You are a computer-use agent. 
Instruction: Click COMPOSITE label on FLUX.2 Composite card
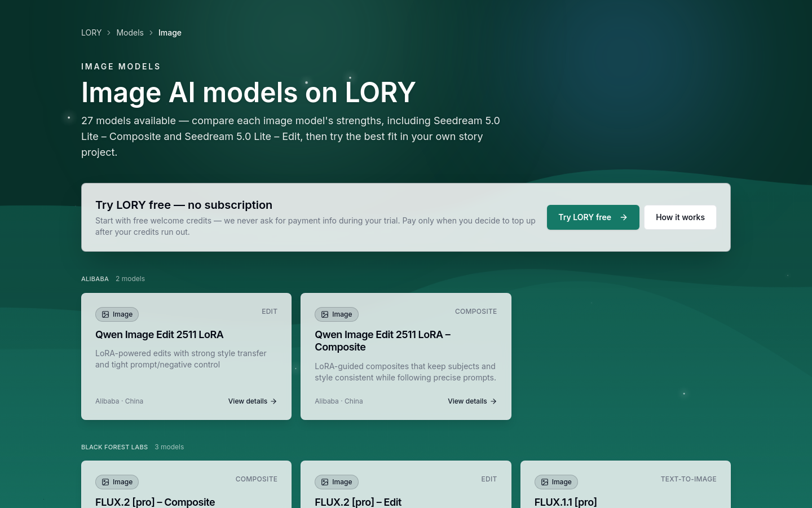[x=257, y=479]
